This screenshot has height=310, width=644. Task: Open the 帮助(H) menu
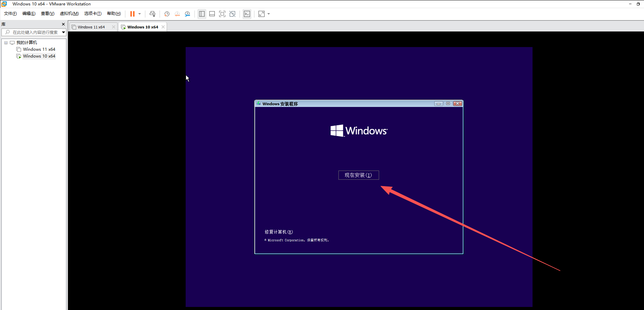click(x=114, y=14)
